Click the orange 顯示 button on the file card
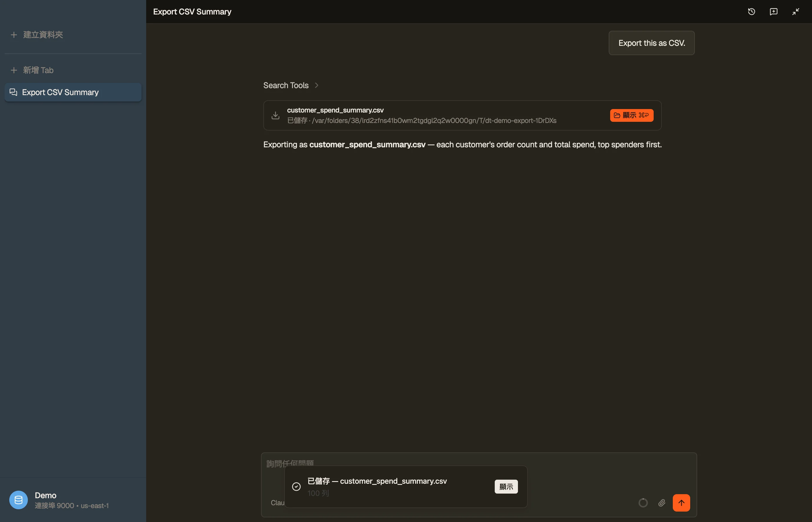 pos(632,115)
